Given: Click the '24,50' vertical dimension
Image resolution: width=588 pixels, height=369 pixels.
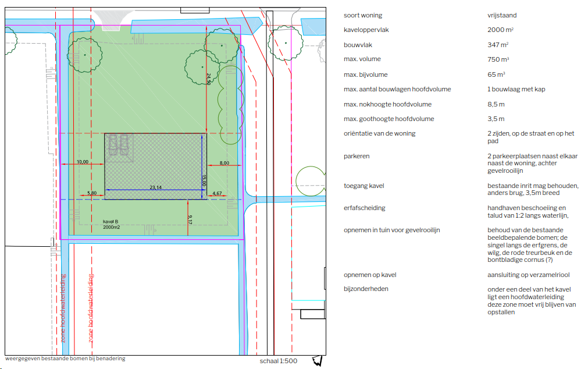Looking at the screenshot, I should point(208,79).
